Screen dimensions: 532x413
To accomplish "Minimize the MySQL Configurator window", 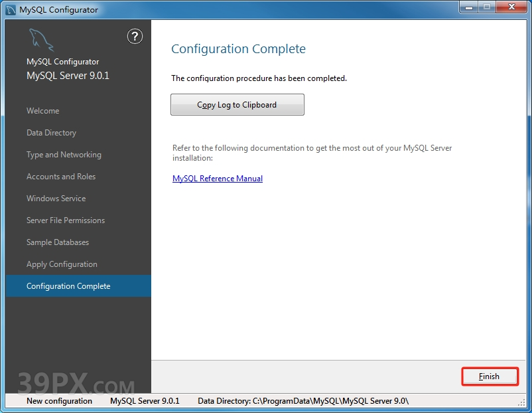I will coord(468,8).
